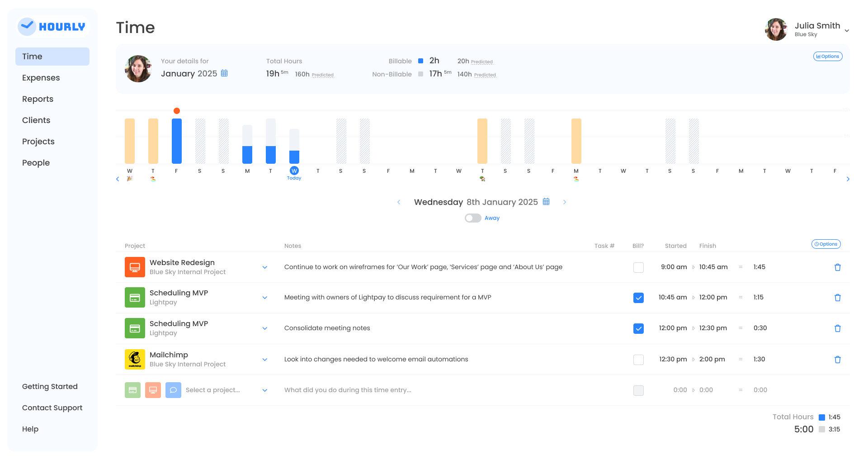This screenshot has width=868, height=460.
Task: Open the date picker beside 8th January 2025
Action: point(546,202)
